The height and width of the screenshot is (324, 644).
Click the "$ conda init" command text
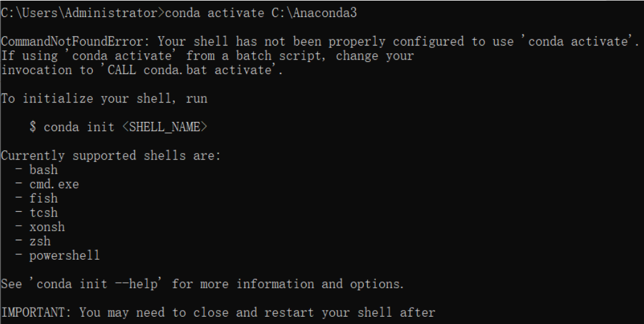(x=72, y=127)
